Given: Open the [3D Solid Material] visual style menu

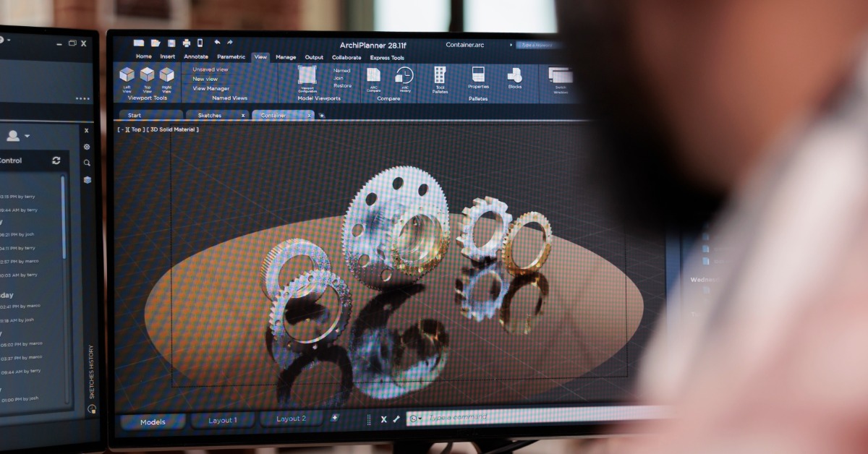Looking at the screenshot, I should (x=172, y=129).
